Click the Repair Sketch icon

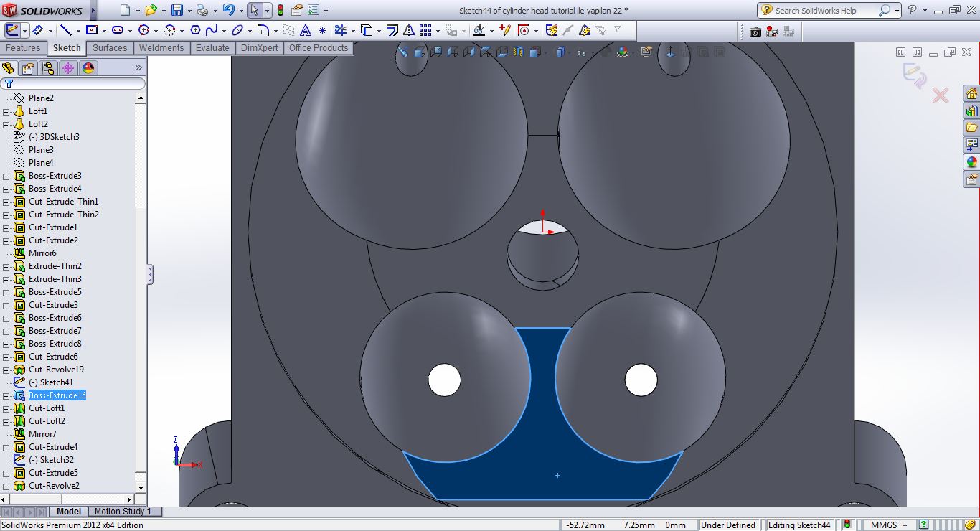(506, 30)
